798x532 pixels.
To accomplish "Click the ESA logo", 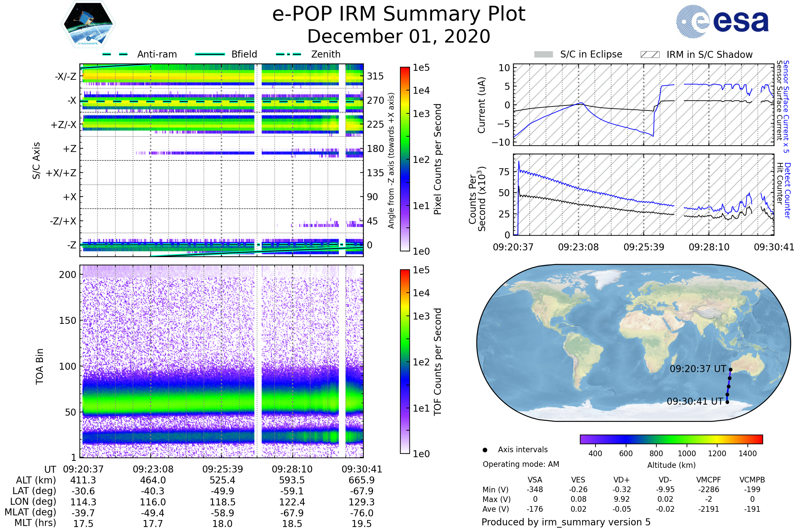I will point(722,21).
